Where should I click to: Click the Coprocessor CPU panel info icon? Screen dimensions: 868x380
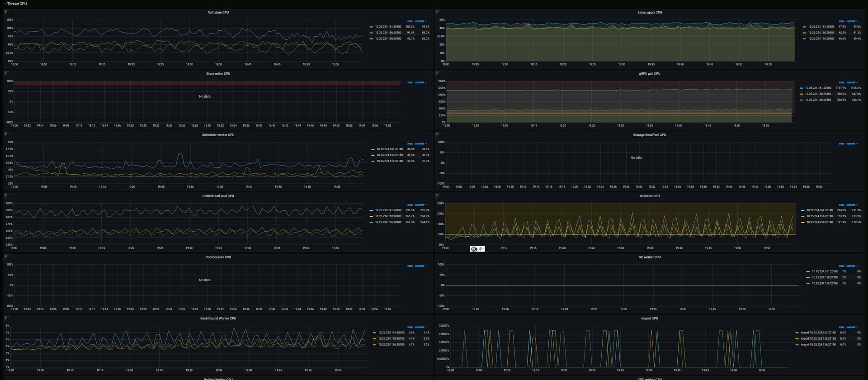point(5,256)
